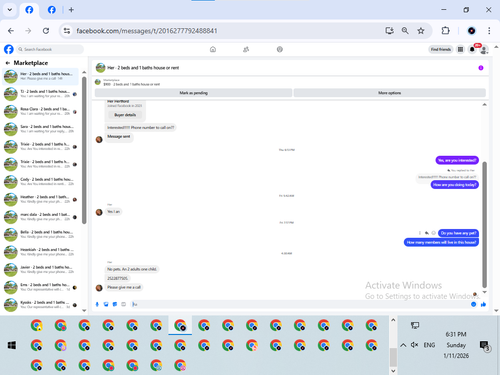This screenshot has width=500, height=375.
Task: Bookmark this page with the star
Action: point(421,31)
